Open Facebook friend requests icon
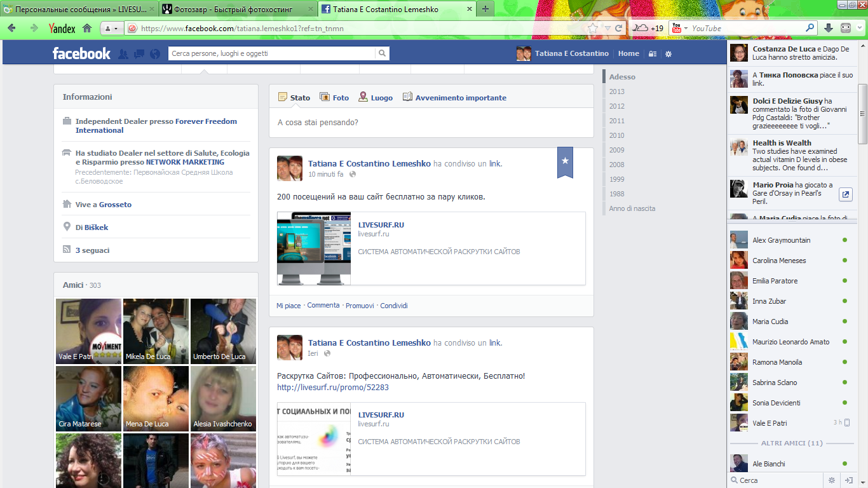 pyautogui.click(x=123, y=54)
